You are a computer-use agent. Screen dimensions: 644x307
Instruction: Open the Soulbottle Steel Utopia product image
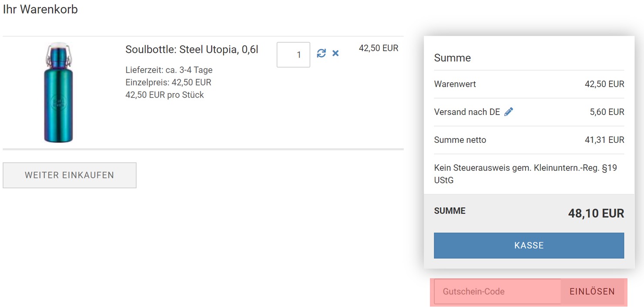[58, 92]
